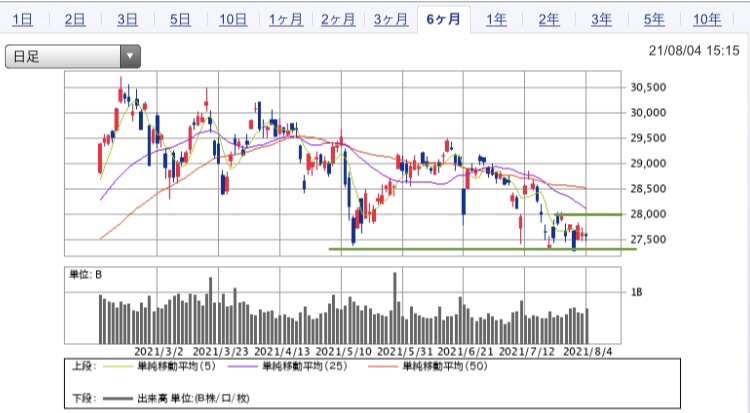Screen dimensions: 750x413
Task: Click the 28,500 price axis label
Action: click(x=648, y=189)
